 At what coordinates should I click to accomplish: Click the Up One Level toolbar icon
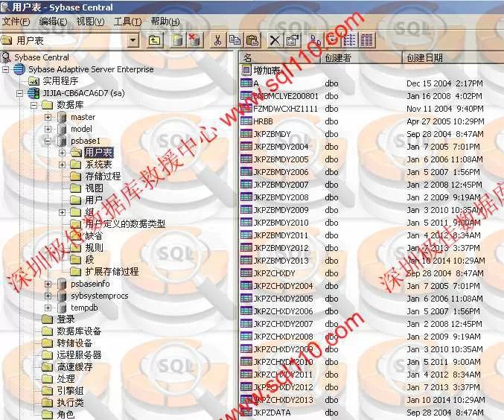pyautogui.click(x=155, y=40)
